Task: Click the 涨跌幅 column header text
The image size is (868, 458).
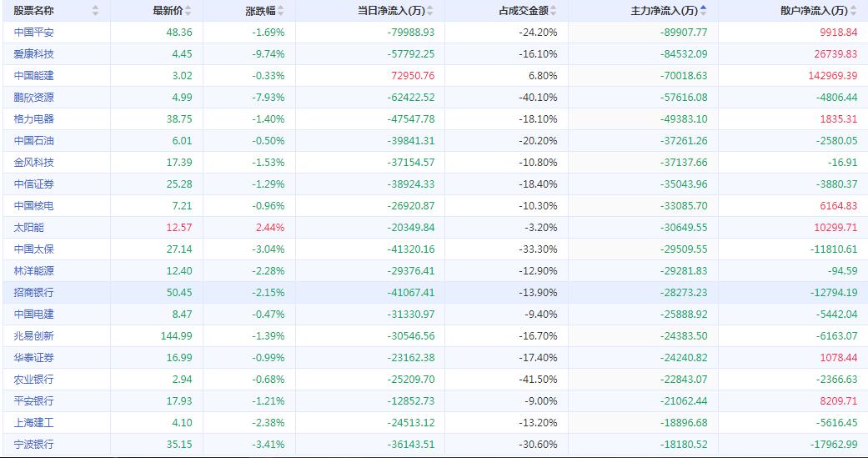Action: tap(261, 11)
